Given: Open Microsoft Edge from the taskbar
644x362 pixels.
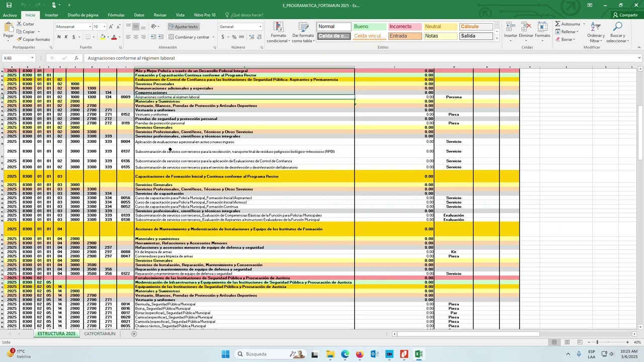Looking at the screenshot, I should coord(345,354).
